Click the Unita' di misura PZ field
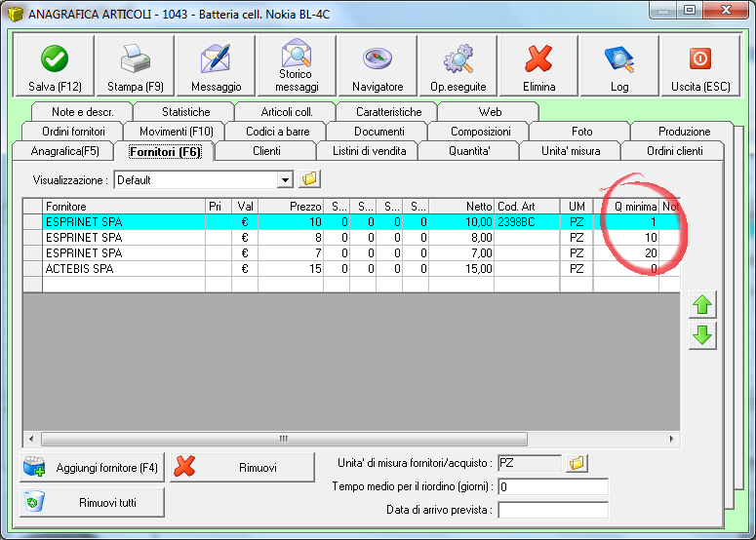The width and height of the screenshot is (756, 540). (x=530, y=463)
